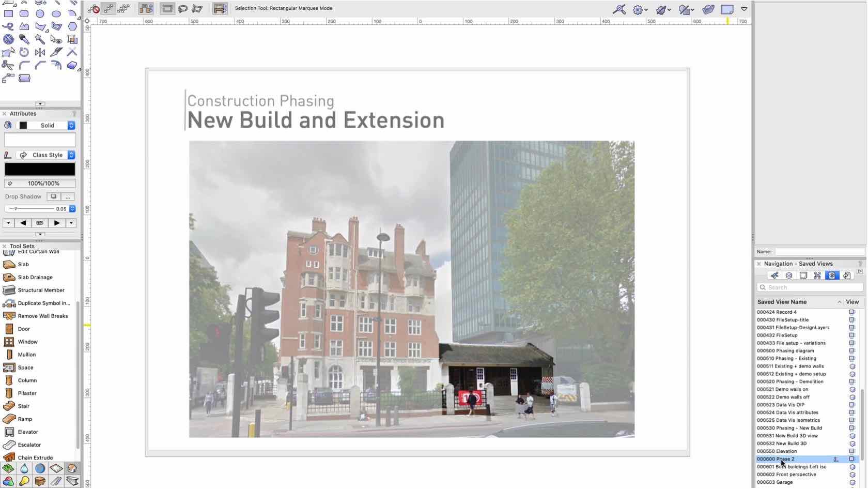The height and width of the screenshot is (489, 868).
Task: Click the black pen color swatch
Action: pos(40,170)
